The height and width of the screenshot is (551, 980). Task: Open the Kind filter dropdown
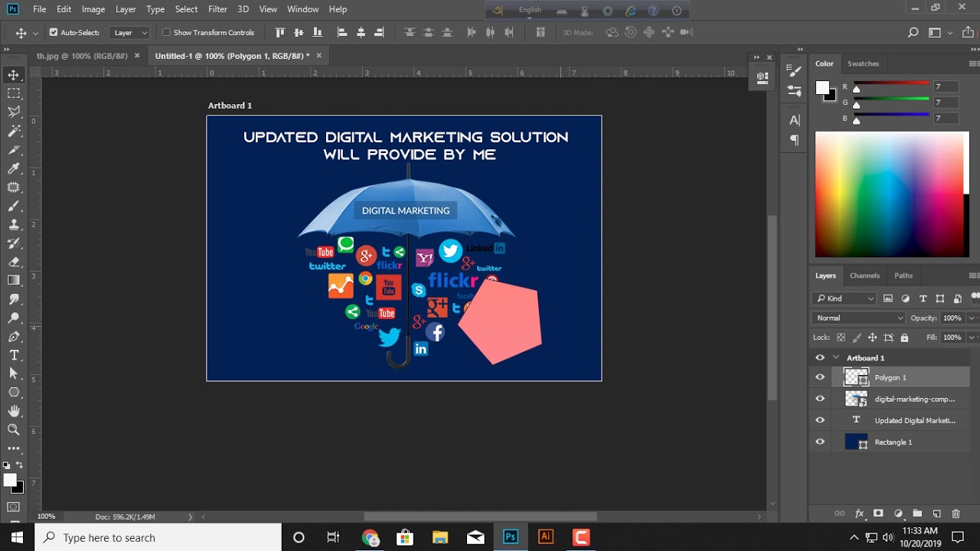click(844, 298)
